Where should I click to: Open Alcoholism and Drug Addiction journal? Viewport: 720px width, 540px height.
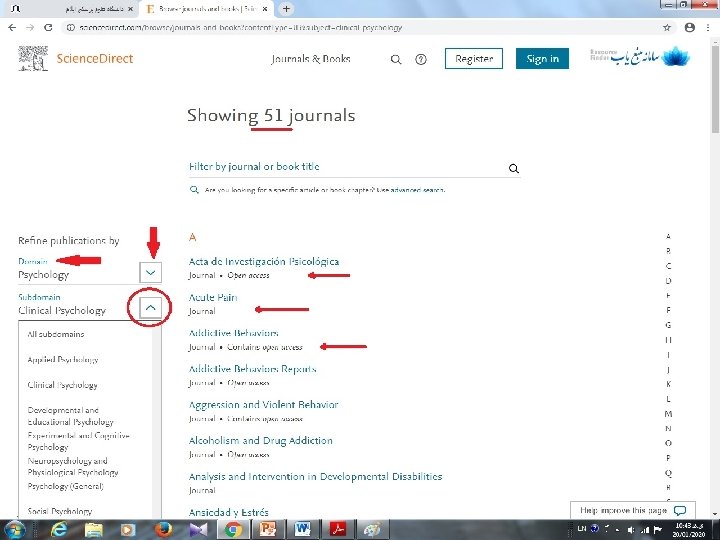(x=261, y=440)
